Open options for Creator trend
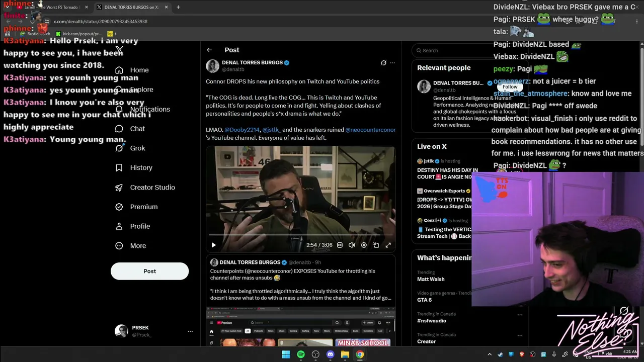This screenshot has height=362, width=644. click(520, 335)
